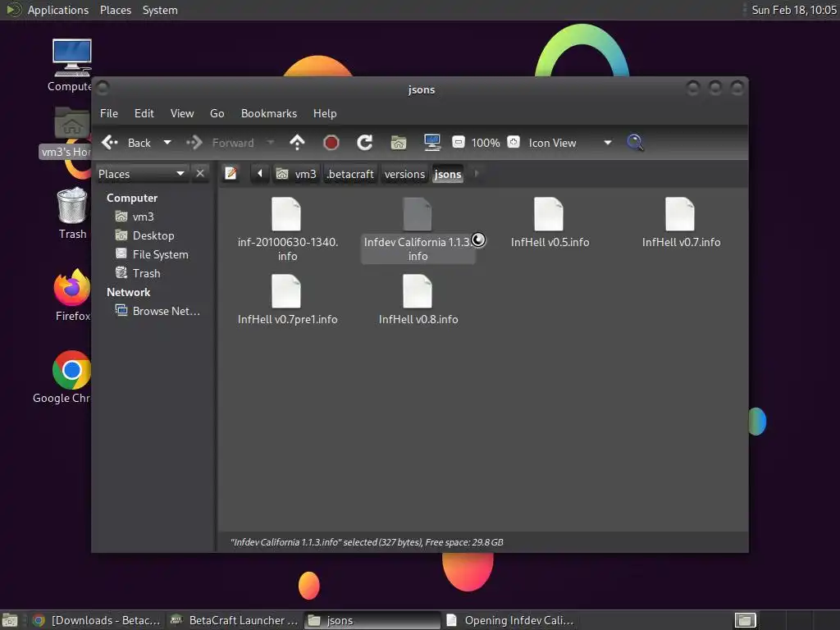
Task: Go up to the parent folder
Action: pos(297,143)
